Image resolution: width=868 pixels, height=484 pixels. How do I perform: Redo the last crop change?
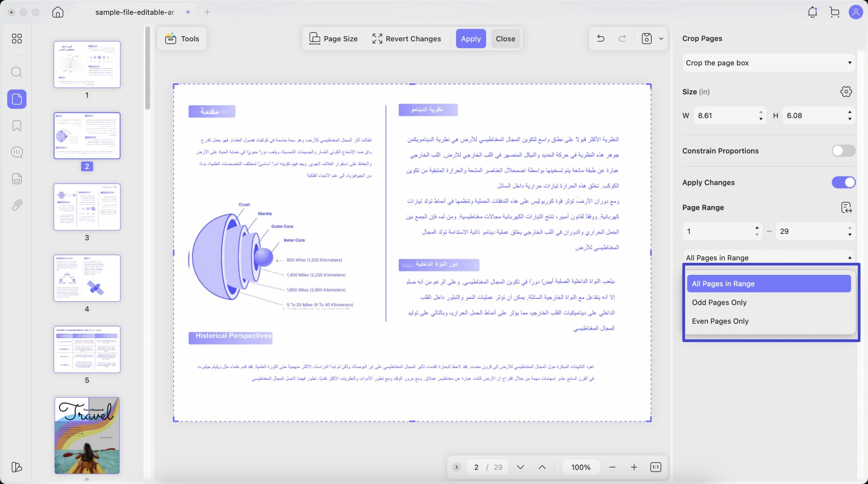(x=622, y=39)
